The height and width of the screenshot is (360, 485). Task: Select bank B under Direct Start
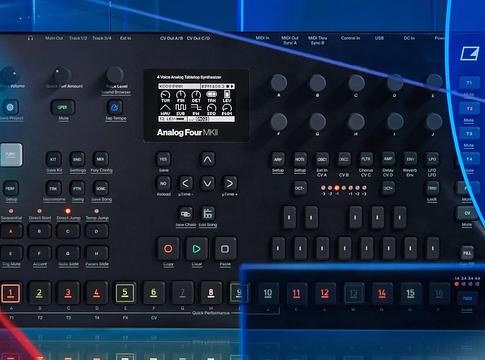(39, 231)
